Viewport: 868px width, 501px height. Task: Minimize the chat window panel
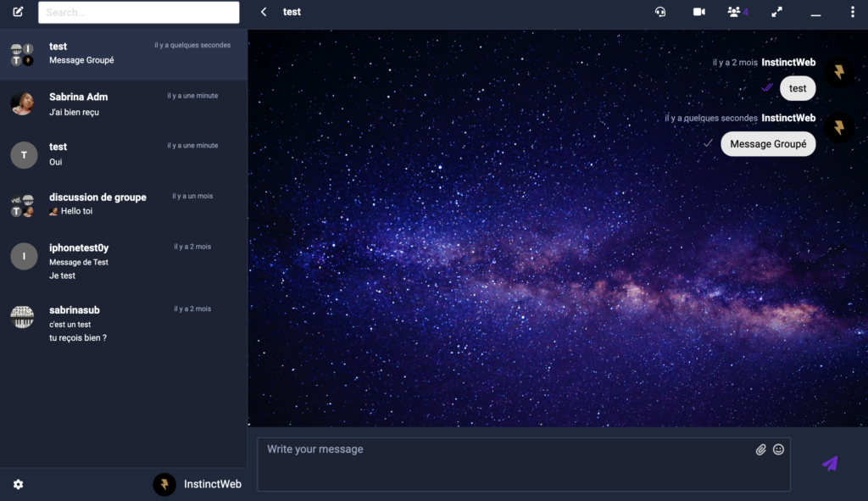pyautogui.click(x=815, y=14)
